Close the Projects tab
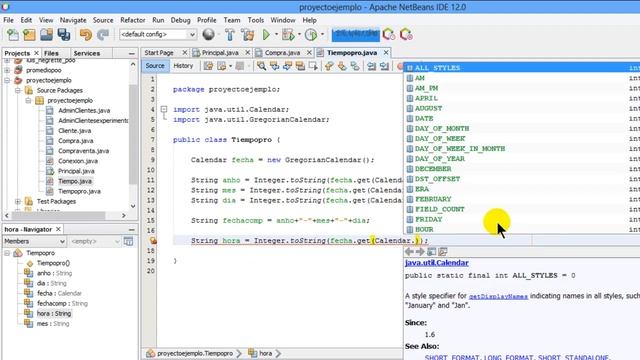 pyautogui.click(x=36, y=53)
